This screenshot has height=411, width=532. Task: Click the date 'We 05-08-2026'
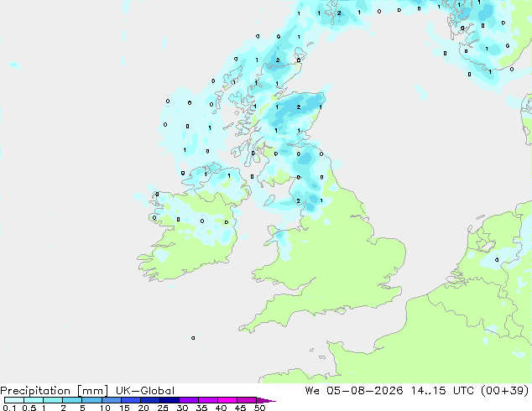tap(354, 390)
